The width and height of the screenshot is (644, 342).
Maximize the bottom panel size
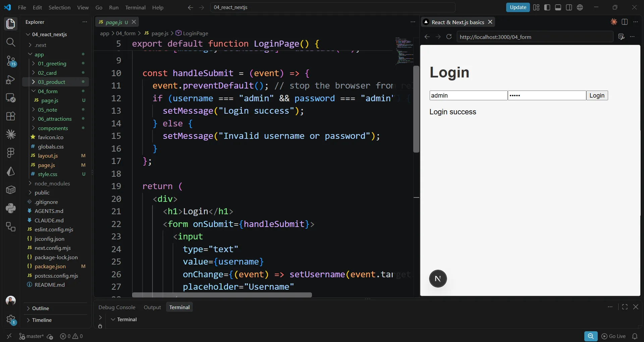625,307
